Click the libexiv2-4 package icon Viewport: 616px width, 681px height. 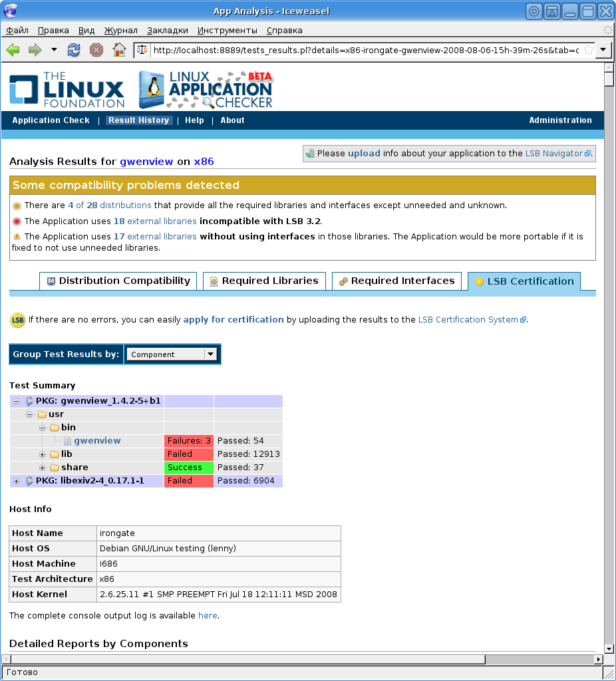(x=29, y=481)
